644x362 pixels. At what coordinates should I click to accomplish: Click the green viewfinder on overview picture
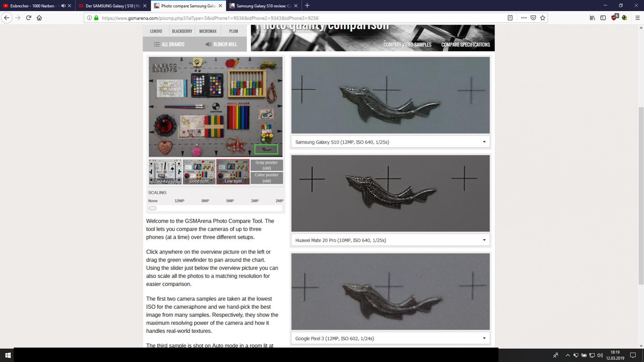(x=266, y=149)
